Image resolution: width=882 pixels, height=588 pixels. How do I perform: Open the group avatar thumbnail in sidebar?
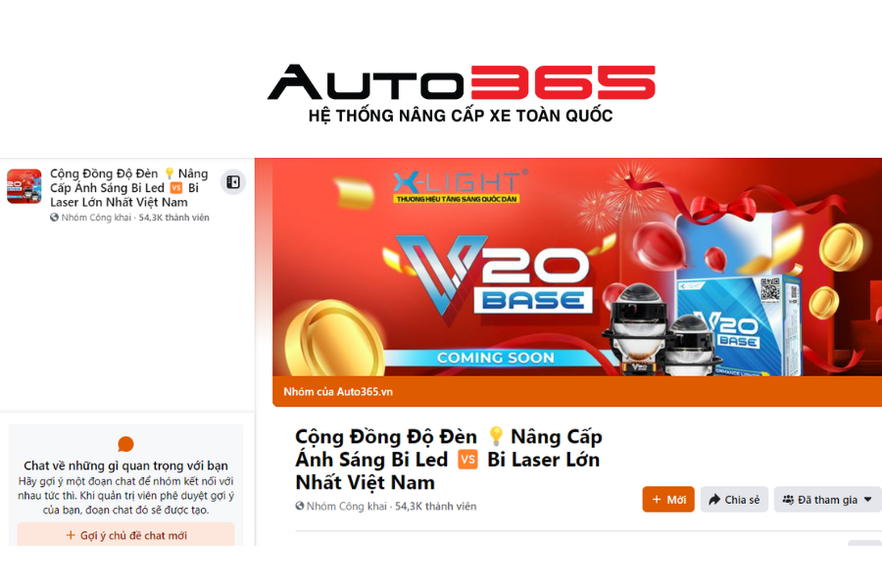pyautogui.click(x=24, y=186)
